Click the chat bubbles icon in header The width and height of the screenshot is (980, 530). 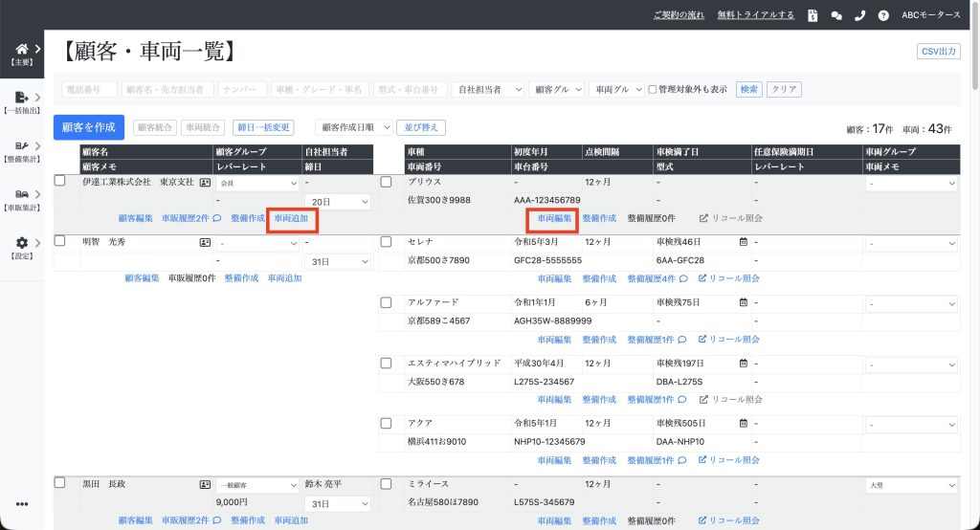point(835,15)
